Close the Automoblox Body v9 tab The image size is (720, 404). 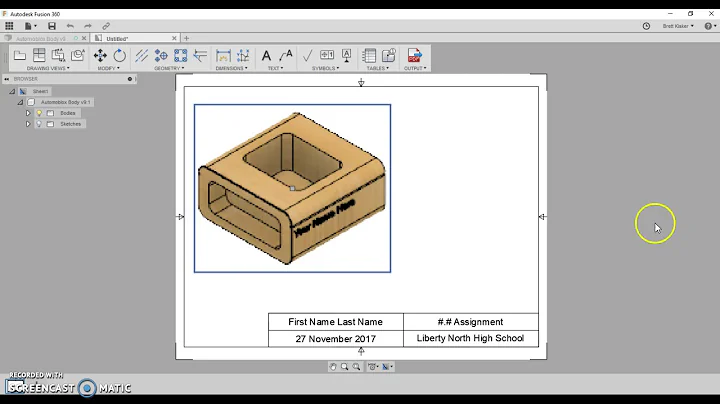click(84, 39)
